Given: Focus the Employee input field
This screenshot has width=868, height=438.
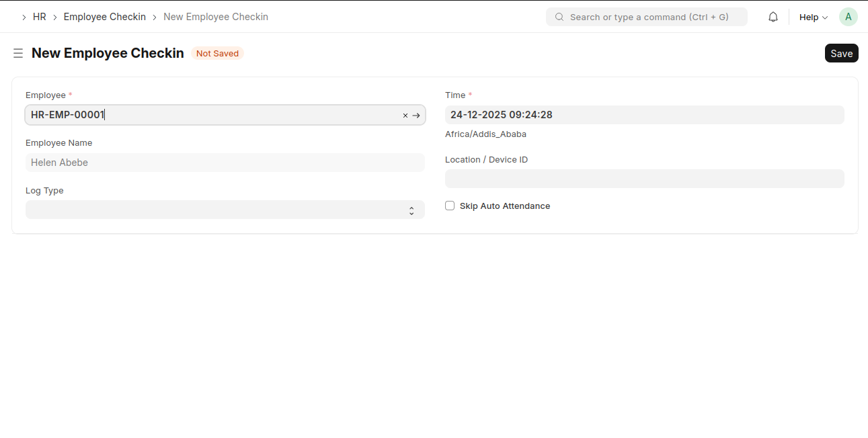Looking at the screenshot, I should [215, 115].
